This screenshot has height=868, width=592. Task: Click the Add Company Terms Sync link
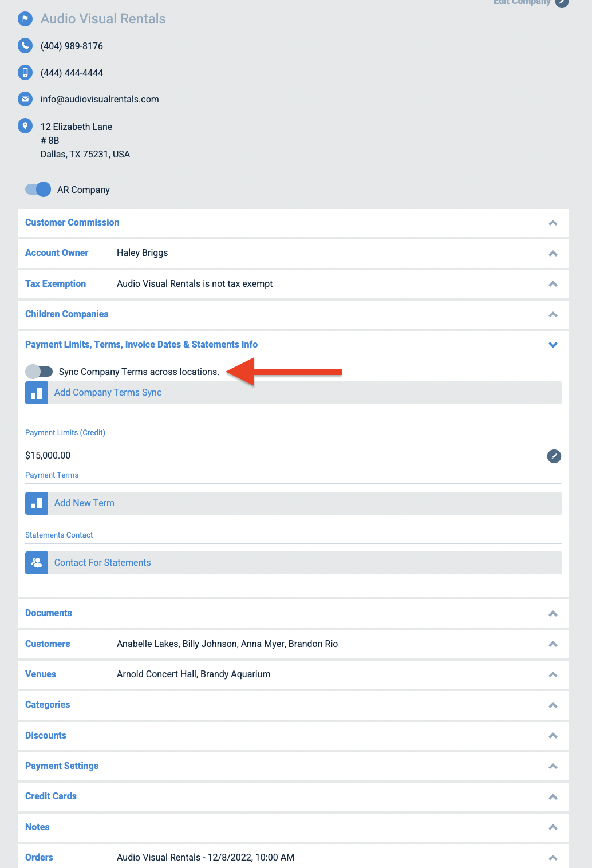click(108, 392)
